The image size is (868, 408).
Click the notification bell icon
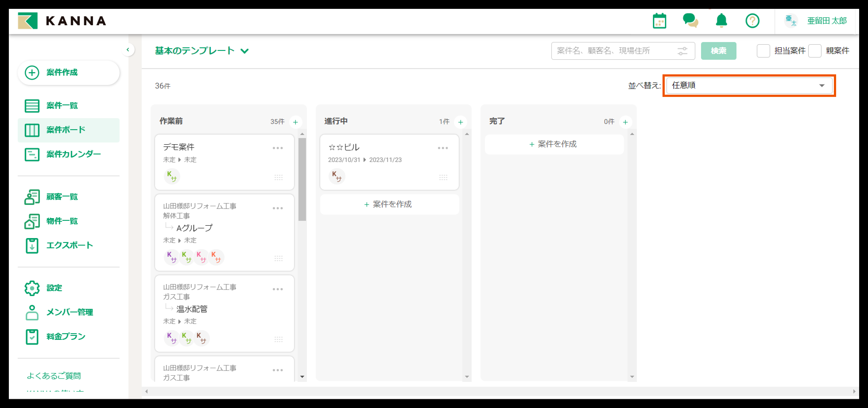(x=721, y=21)
